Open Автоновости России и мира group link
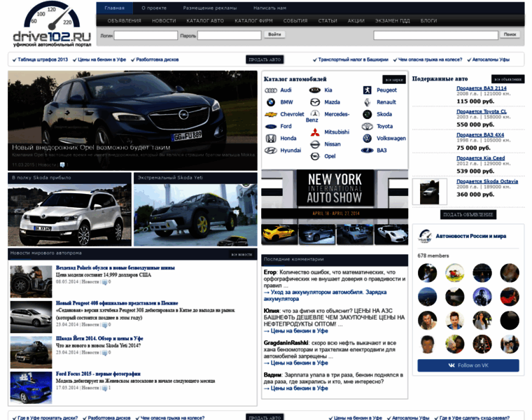 [x=470, y=236]
